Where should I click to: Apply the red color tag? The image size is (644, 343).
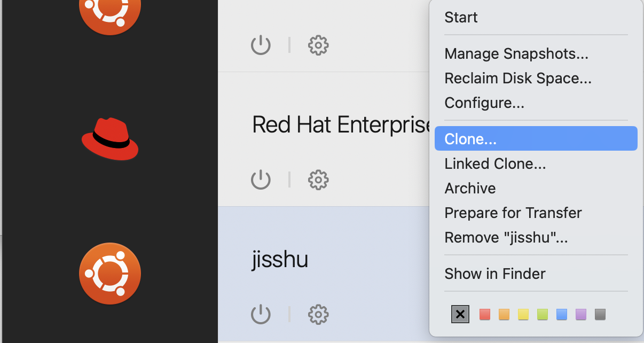484,315
